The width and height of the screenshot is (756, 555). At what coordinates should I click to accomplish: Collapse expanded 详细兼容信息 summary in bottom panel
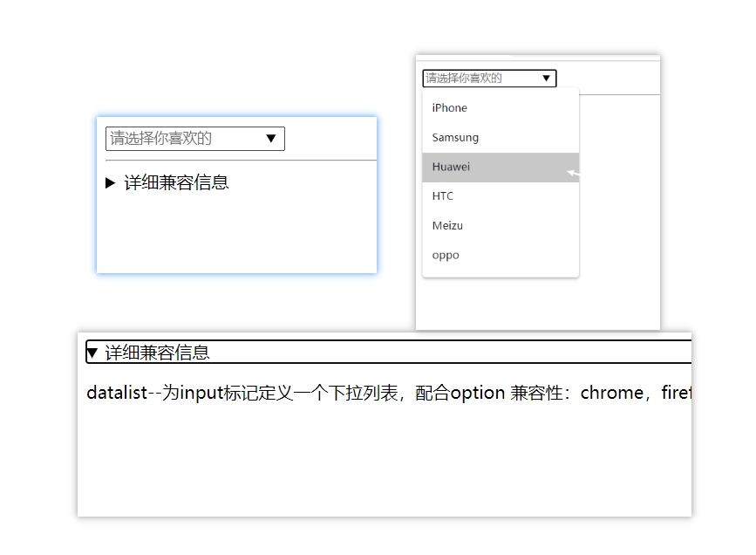pyautogui.click(x=389, y=352)
